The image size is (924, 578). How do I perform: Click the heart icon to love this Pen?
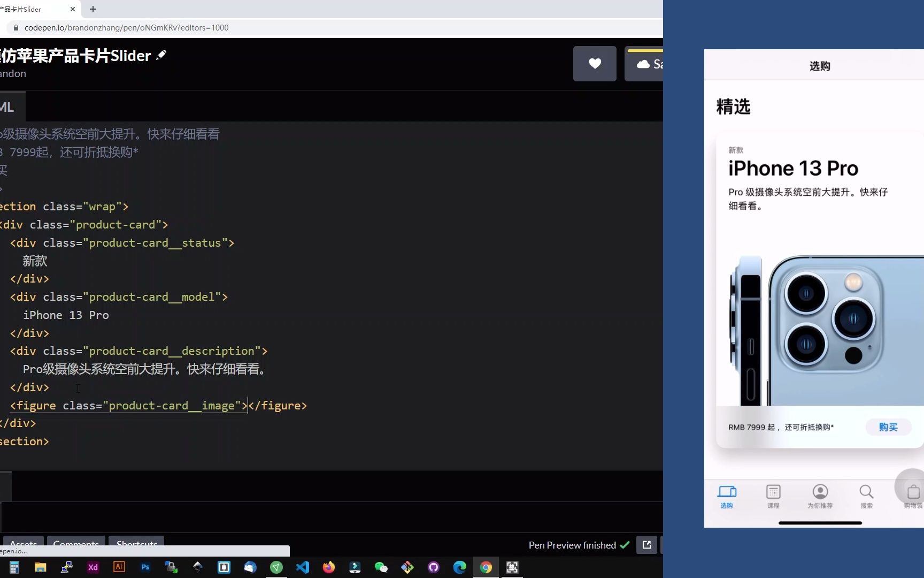595,63
